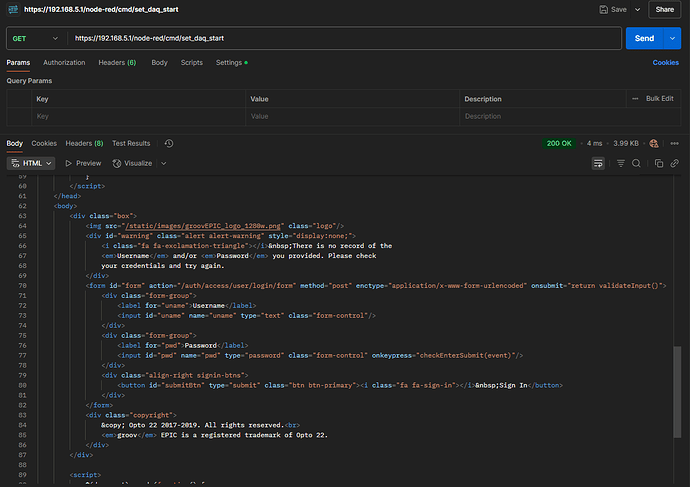Click the copy response icon
The width and height of the screenshot is (690, 487).
pos(659,163)
